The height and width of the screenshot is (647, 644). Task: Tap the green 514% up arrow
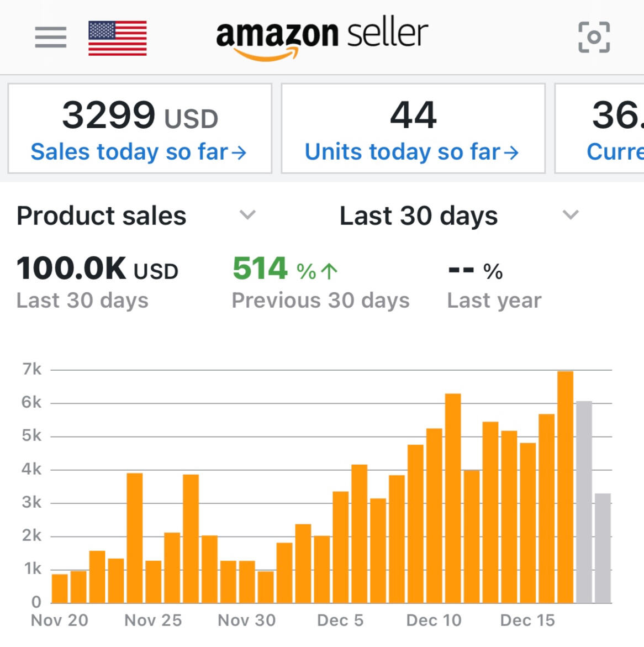click(x=329, y=271)
